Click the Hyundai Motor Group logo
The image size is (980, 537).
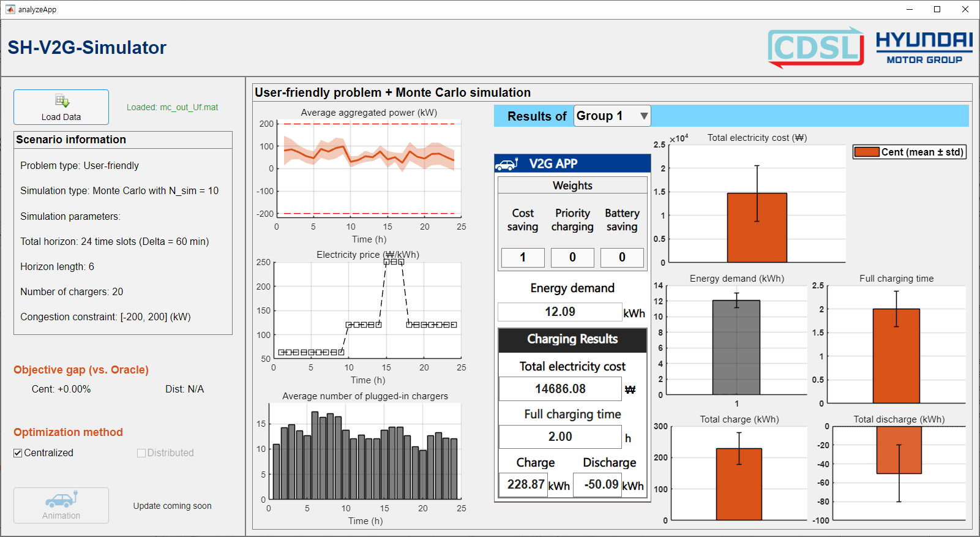click(924, 47)
